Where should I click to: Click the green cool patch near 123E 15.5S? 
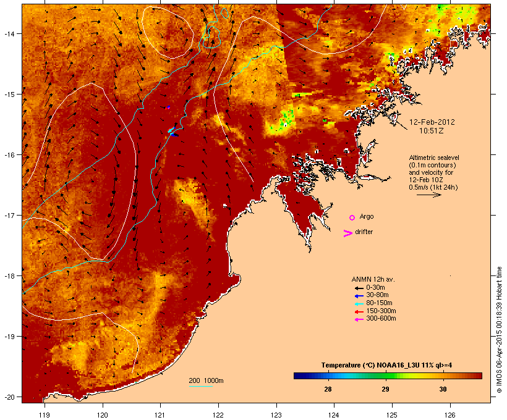[x=286, y=119]
